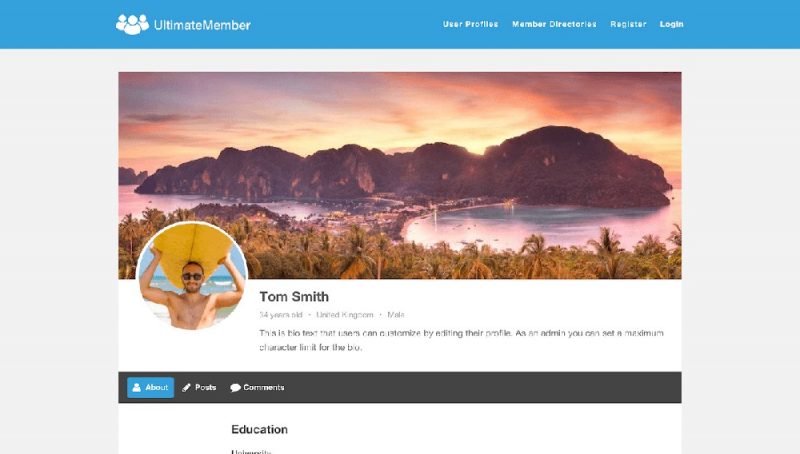Click the Male gender label
This screenshot has height=454, width=800.
tap(396, 315)
